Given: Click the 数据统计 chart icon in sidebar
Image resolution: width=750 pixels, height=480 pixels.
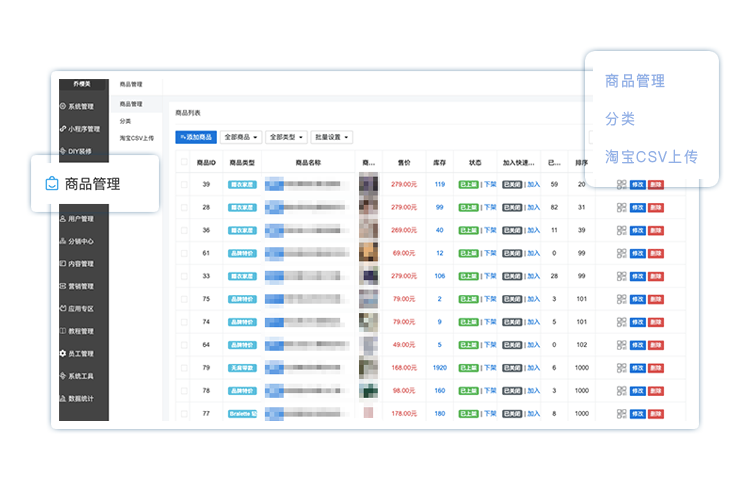Looking at the screenshot, I should pos(63,398).
